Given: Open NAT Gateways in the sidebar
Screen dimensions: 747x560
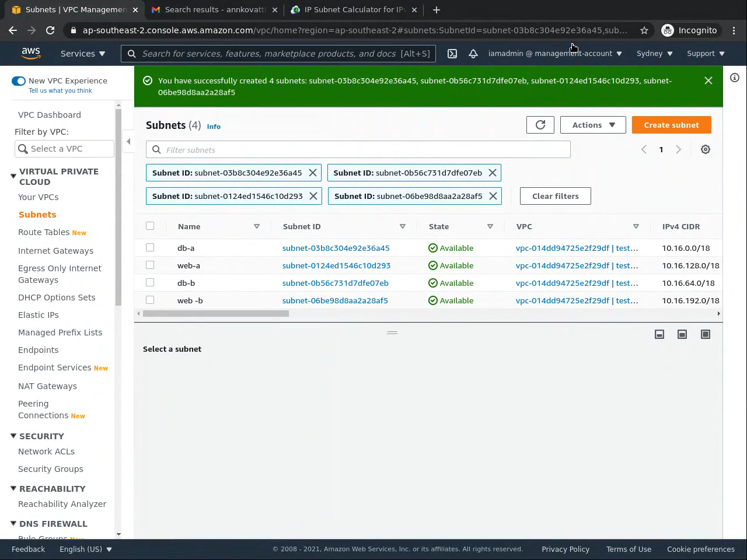Looking at the screenshot, I should pyautogui.click(x=47, y=386).
